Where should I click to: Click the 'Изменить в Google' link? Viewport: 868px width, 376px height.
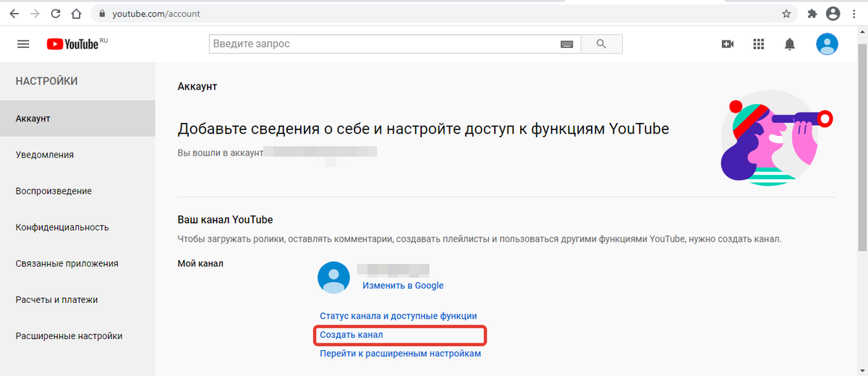point(403,286)
